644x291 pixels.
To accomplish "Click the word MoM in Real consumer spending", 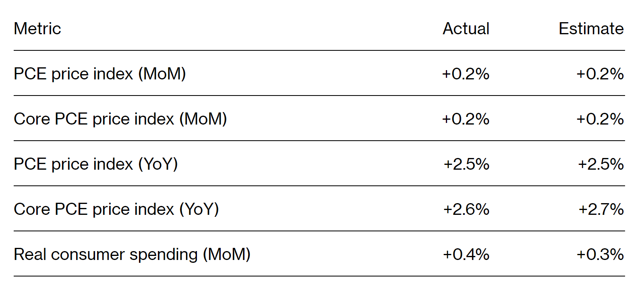I will (x=226, y=255).
